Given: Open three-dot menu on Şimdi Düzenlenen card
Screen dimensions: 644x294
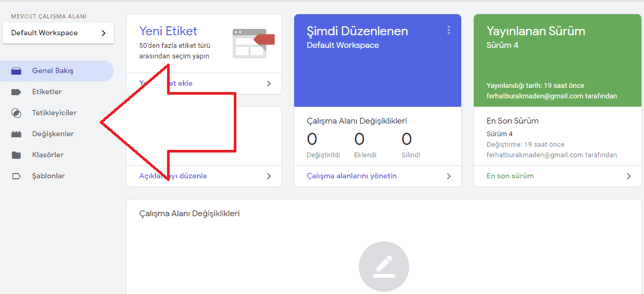Looking at the screenshot, I should (x=449, y=31).
